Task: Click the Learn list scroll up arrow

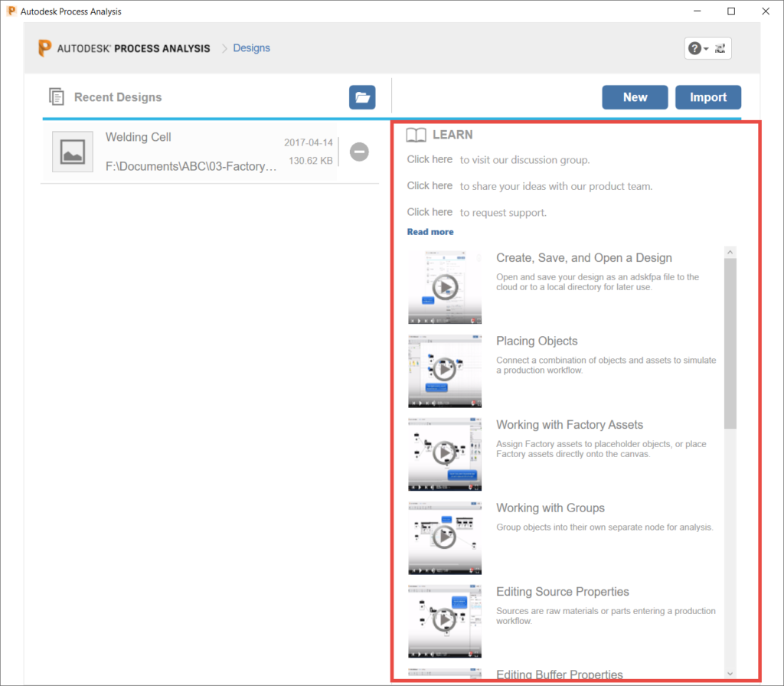Action: tap(730, 252)
